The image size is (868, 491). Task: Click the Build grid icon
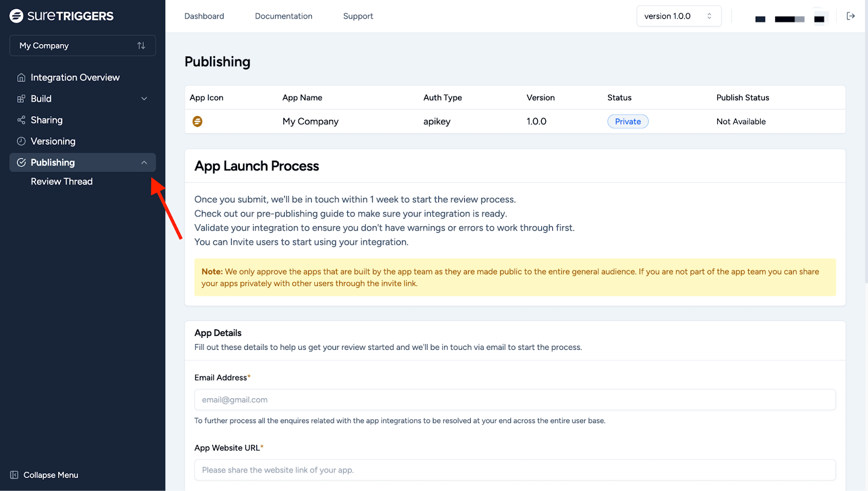[x=21, y=99]
